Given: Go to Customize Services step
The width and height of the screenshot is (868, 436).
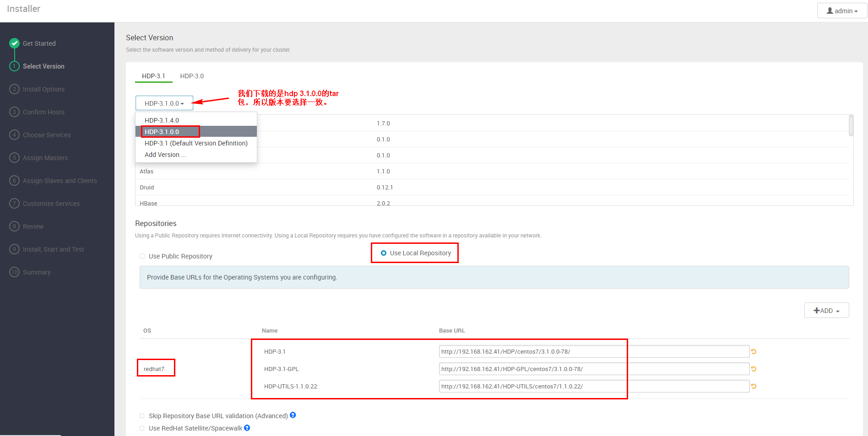Looking at the screenshot, I should tap(51, 204).
